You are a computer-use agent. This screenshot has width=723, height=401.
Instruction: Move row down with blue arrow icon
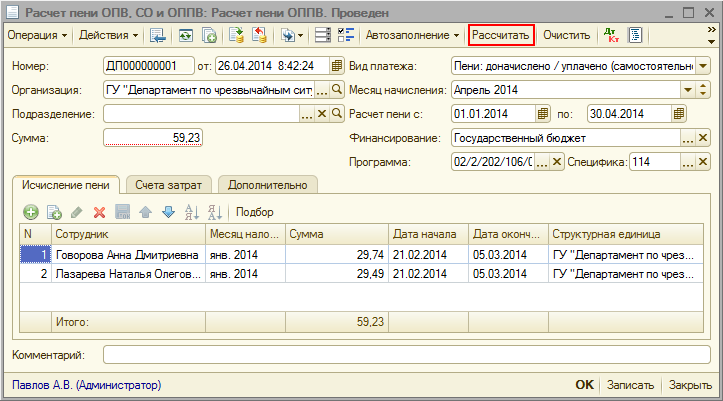coord(168,212)
